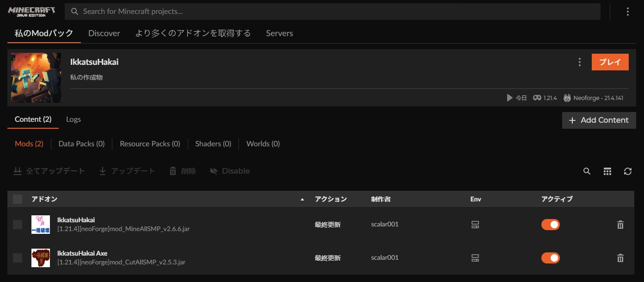Click the Disable toolbar icon
The width and height of the screenshot is (644, 282).
click(214, 171)
